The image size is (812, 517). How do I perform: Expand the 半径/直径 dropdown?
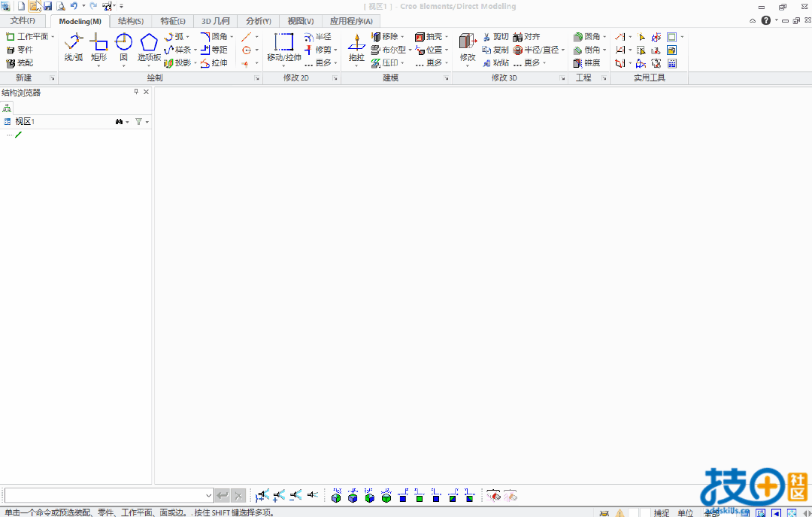563,50
